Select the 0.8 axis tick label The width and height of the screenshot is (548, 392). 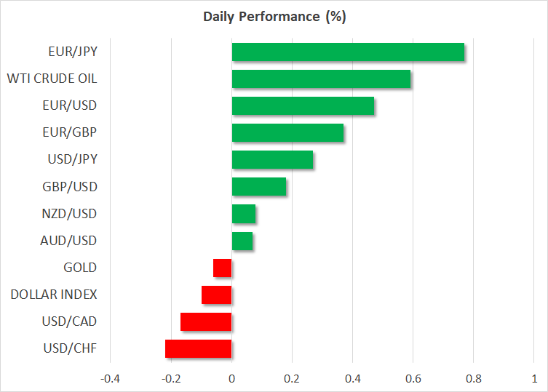473,378
